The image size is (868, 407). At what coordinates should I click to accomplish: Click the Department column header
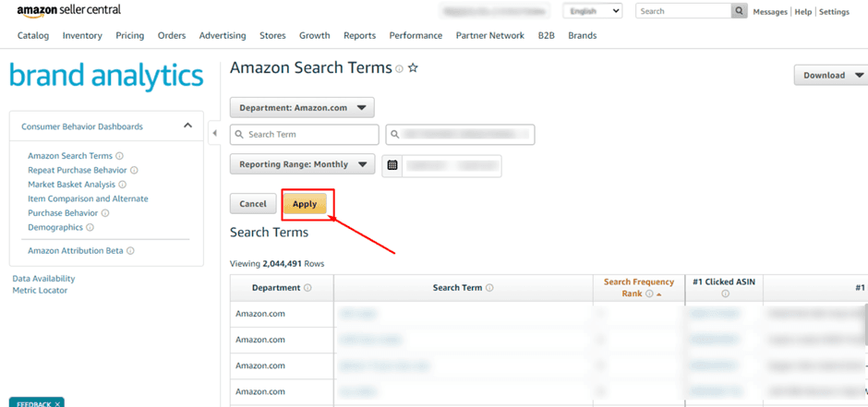coord(282,288)
